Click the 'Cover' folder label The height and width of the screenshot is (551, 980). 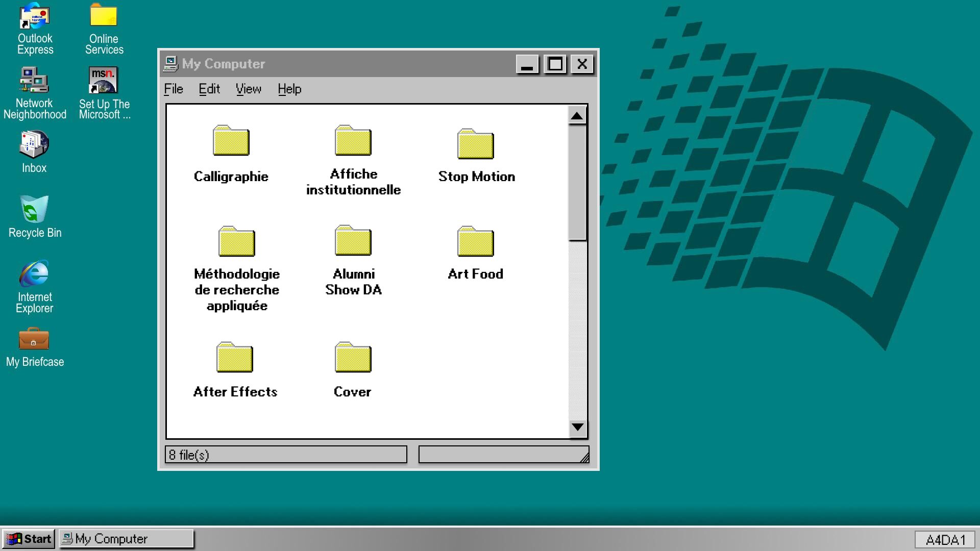point(353,392)
